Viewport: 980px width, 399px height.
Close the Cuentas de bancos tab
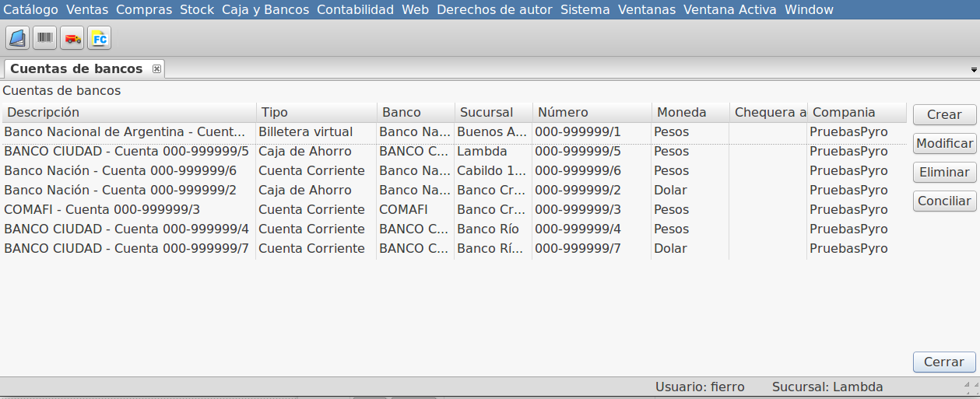pyautogui.click(x=156, y=68)
